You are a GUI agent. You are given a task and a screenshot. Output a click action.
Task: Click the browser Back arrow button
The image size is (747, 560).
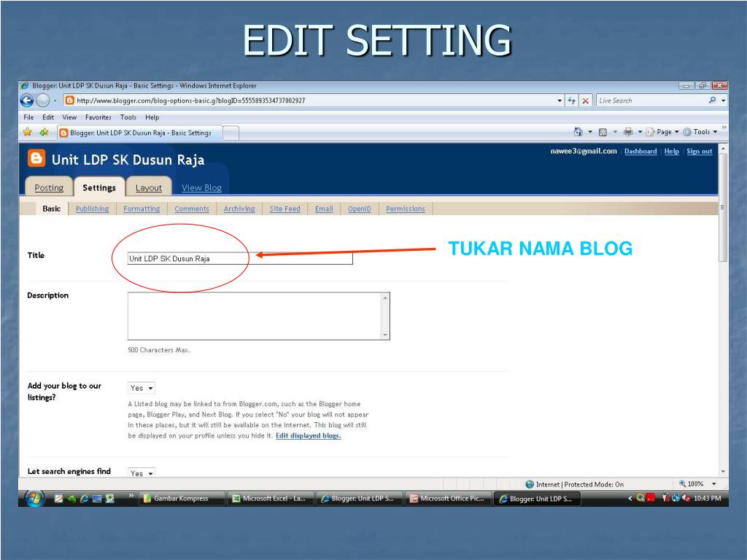[27, 101]
